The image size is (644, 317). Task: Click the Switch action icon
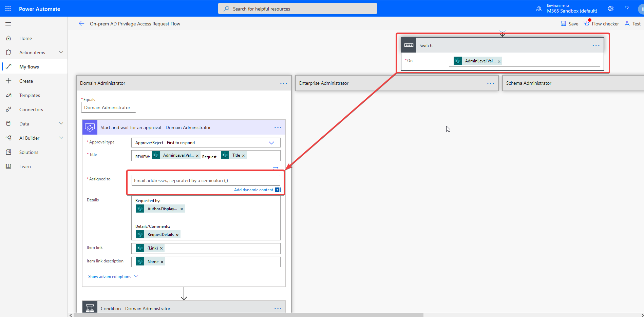click(x=409, y=45)
